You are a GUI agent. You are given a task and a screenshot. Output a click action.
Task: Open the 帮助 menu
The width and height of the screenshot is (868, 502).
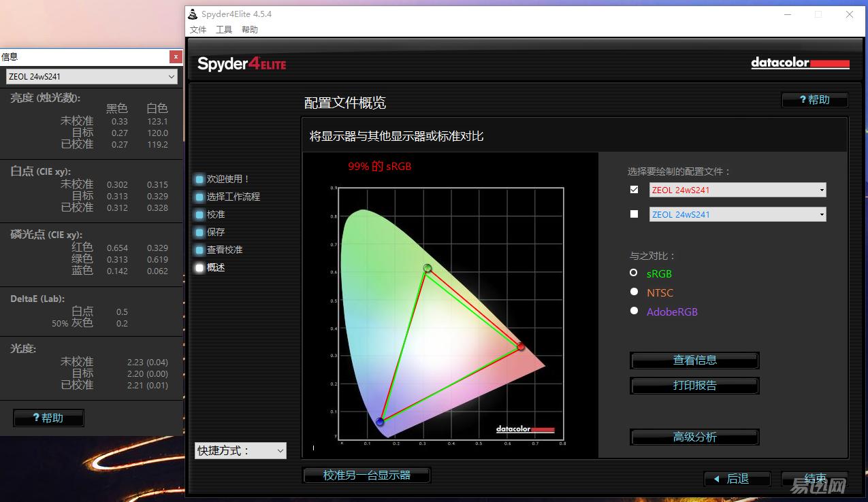click(x=250, y=29)
